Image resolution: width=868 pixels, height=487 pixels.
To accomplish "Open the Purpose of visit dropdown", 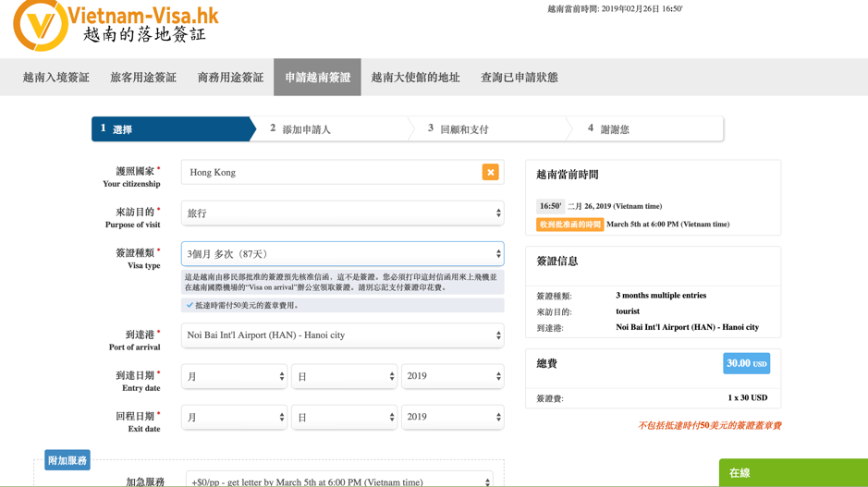I will point(342,213).
